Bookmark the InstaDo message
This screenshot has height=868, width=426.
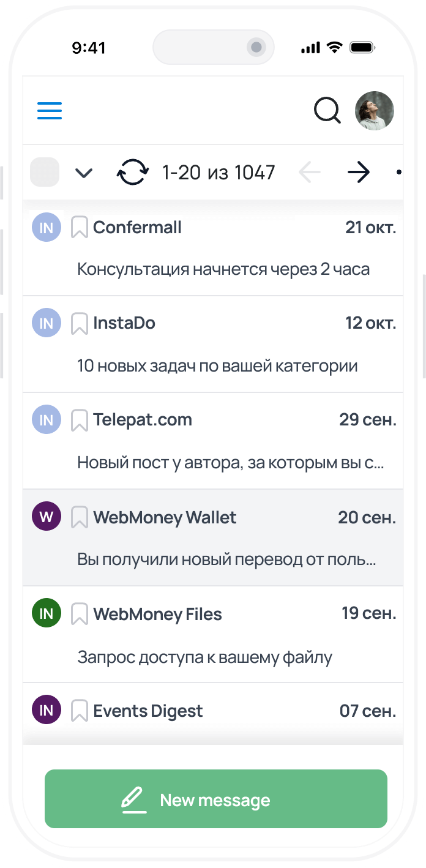coord(80,323)
